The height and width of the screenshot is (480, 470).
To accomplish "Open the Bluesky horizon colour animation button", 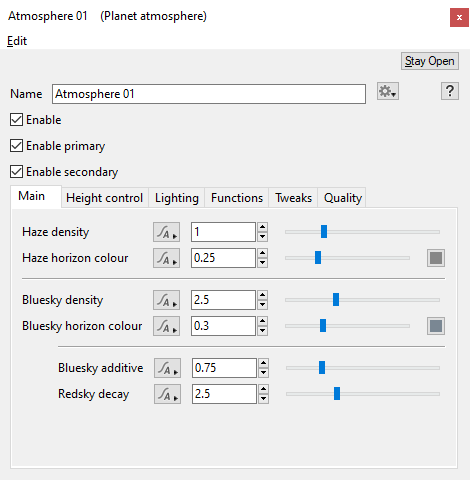I will pyautogui.click(x=166, y=326).
